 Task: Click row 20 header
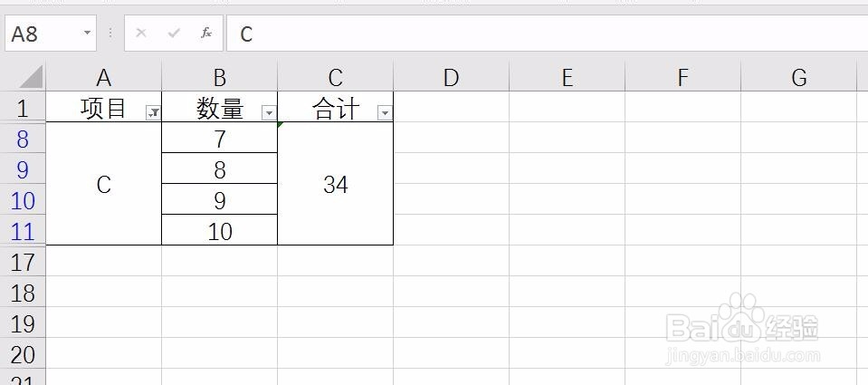(23, 354)
